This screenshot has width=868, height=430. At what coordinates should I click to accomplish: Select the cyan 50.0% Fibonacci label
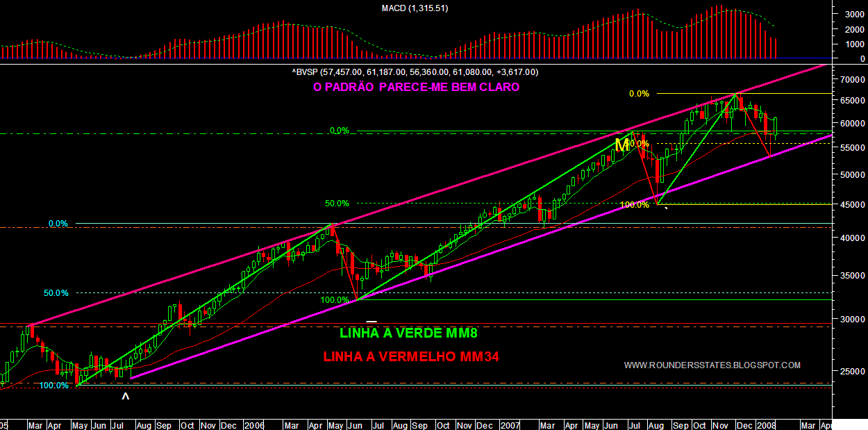(56, 293)
